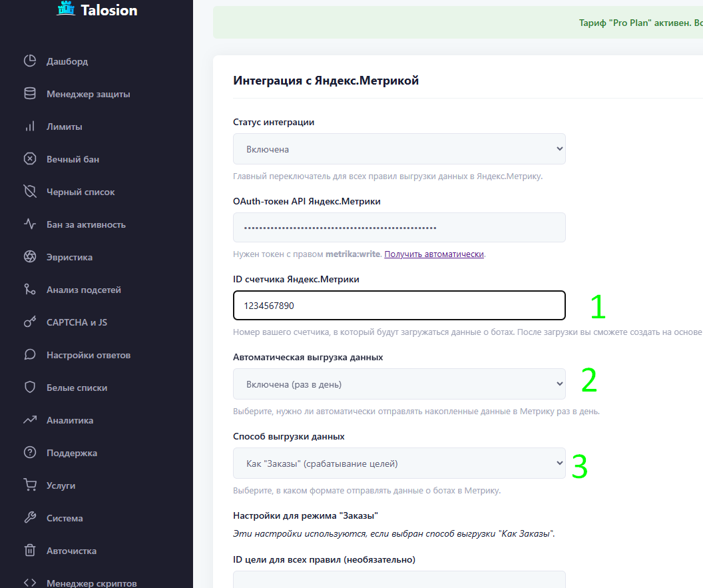
Task: Go to Анализ подсетей menu item
Action: pos(83,290)
